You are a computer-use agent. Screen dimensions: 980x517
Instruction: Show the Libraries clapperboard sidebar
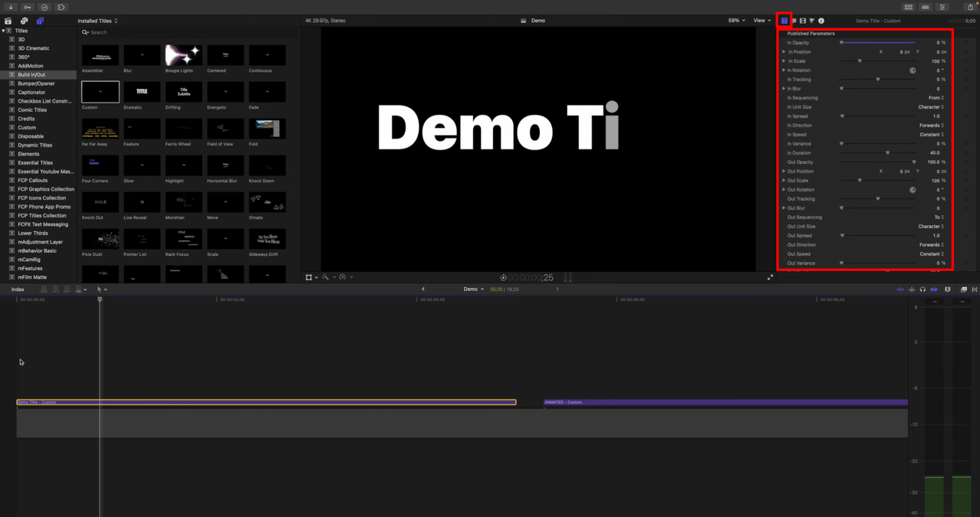(9, 21)
